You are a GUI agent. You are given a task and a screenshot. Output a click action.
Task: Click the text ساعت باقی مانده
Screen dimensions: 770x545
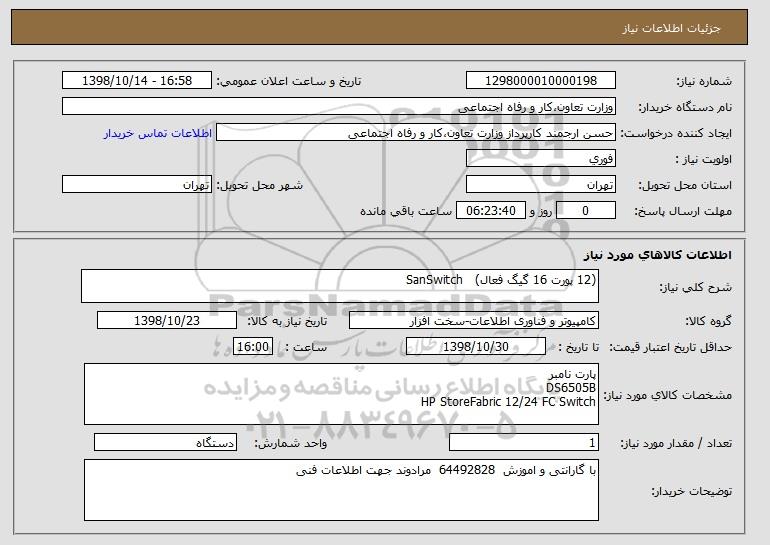tap(406, 211)
